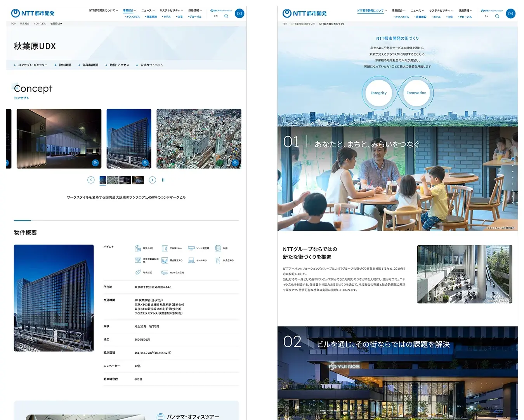Go to the previous gallery slide
The height and width of the screenshot is (420, 524).
[91, 180]
